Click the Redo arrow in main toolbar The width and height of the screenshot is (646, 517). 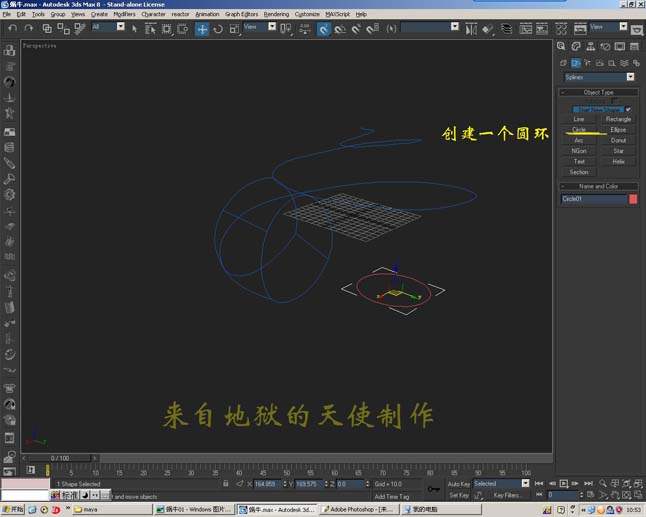pyautogui.click(x=28, y=28)
